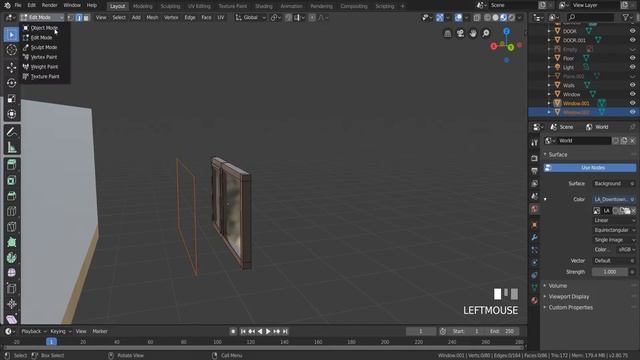Click the World name field
Viewport: 640px width, 360px height.
pos(584,141)
